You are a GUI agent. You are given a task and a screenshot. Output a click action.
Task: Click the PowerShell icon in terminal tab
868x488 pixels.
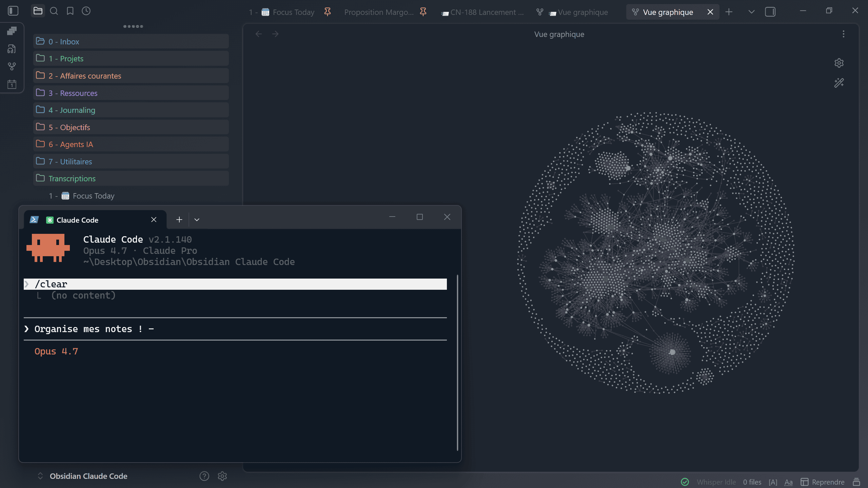tap(34, 220)
